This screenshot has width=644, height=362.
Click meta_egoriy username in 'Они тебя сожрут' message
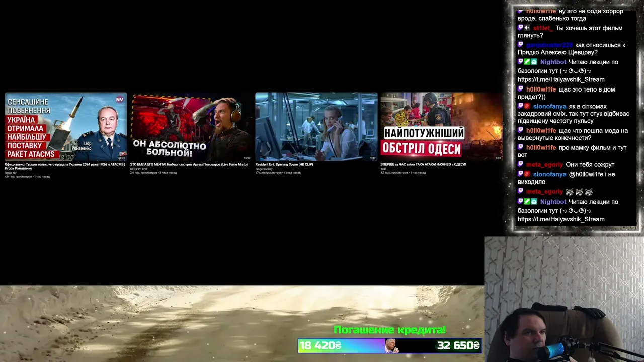click(x=544, y=165)
